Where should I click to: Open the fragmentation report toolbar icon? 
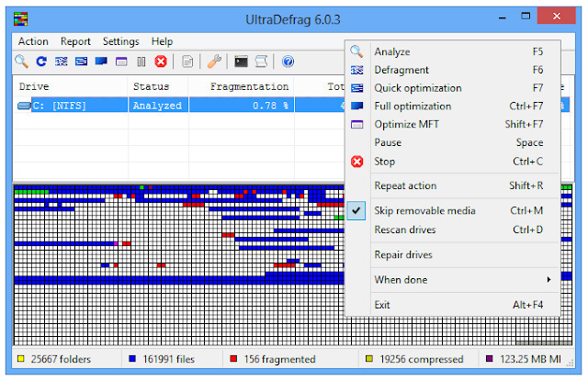(187, 62)
